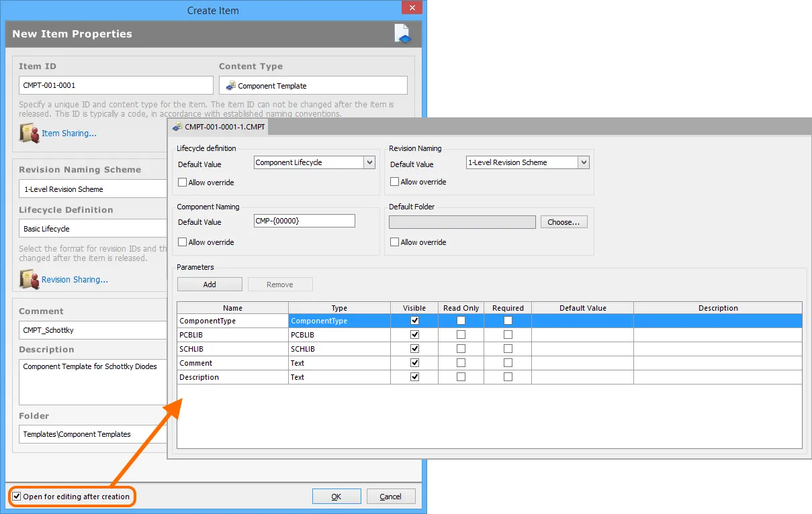Open Basic Lifecycle combo box
The image size is (812, 514).
coord(93,229)
